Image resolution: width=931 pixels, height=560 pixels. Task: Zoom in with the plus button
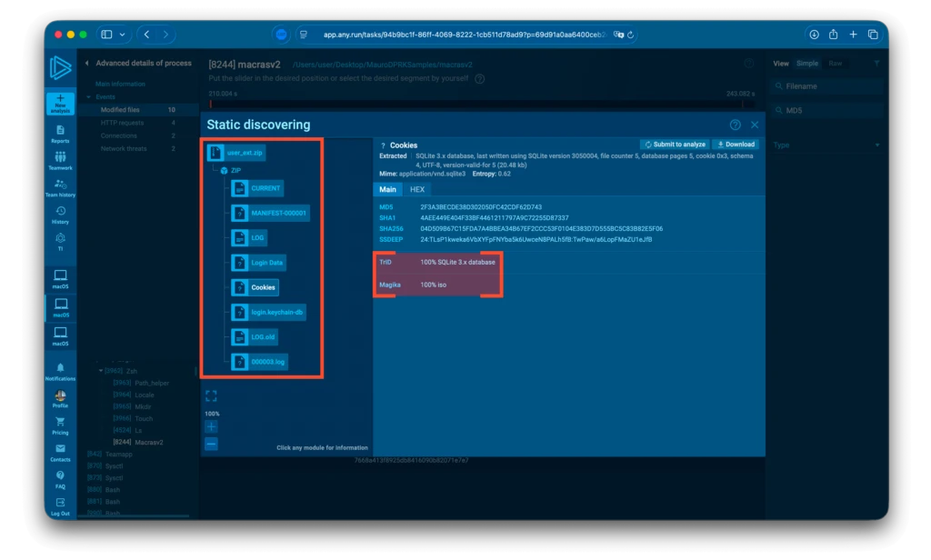(211, 426)
